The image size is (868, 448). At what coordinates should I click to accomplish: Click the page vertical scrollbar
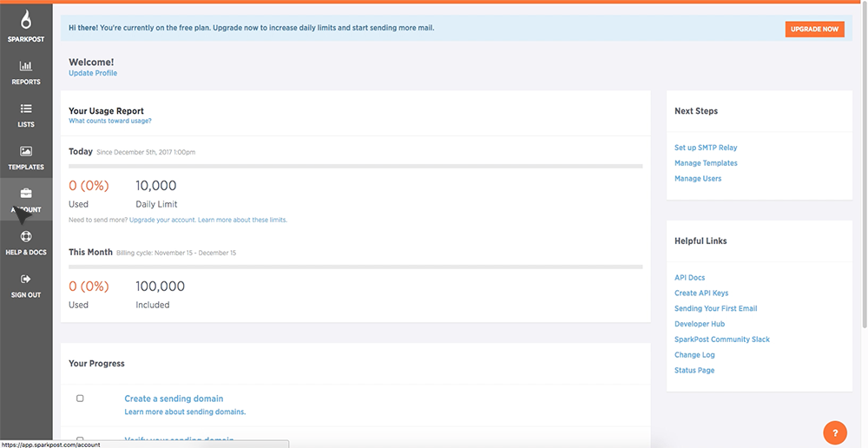(864, 174)
